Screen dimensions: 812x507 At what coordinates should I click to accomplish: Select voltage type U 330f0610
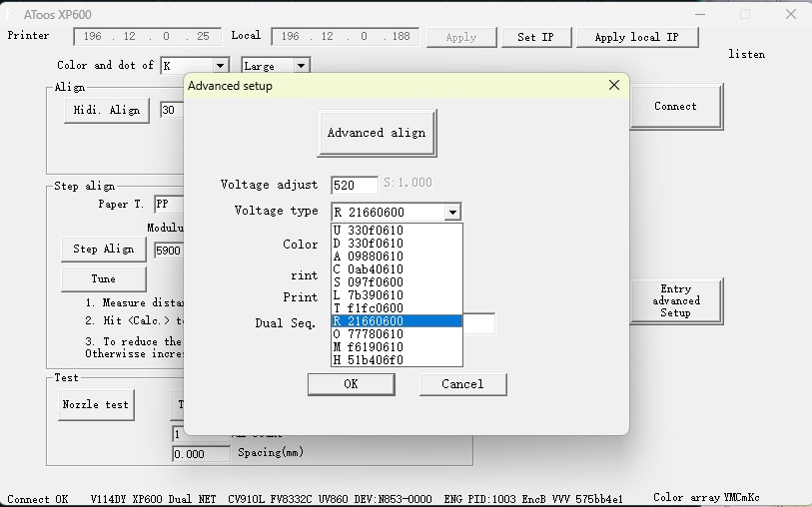tap(397, 231)
